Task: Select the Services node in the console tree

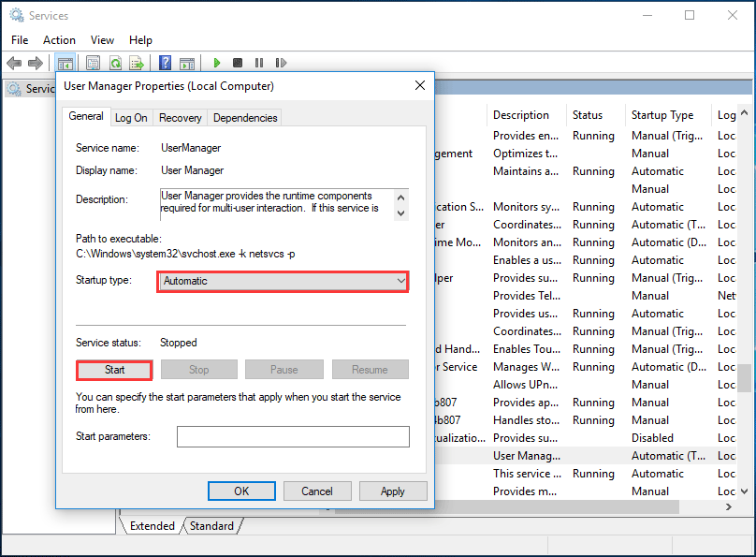Action: tap(30, 89)
